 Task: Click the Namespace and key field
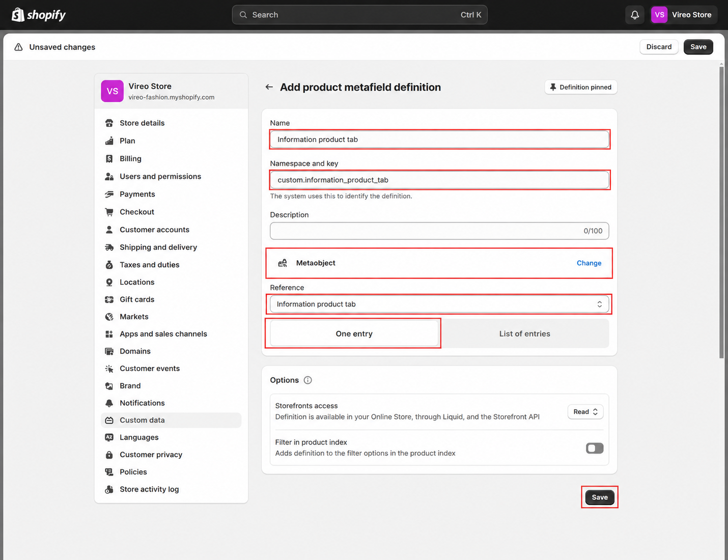(x=439, y=180)
